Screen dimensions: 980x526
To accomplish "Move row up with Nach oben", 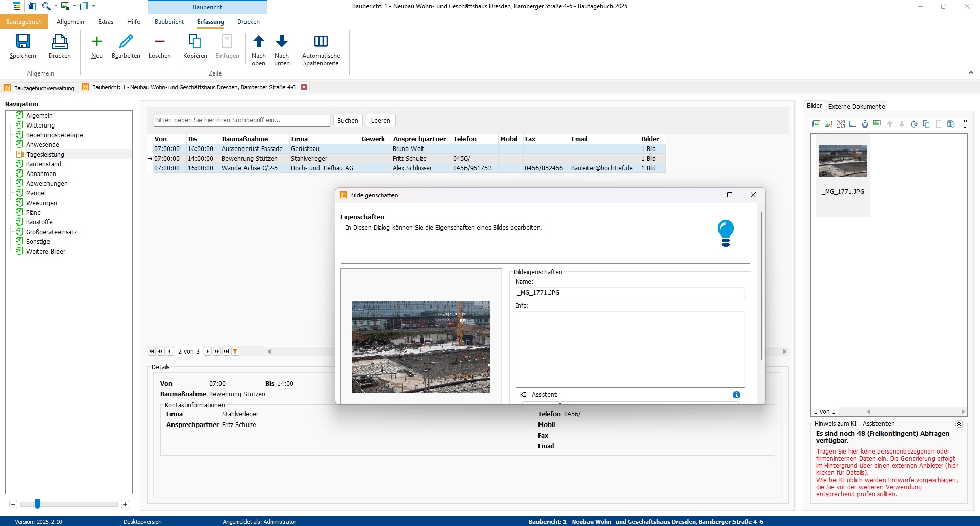I will pyautogui.click(x=259, y=42).
